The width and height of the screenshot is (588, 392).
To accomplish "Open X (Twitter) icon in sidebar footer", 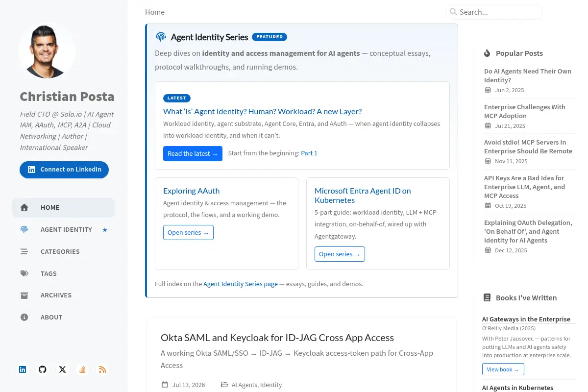I will tap(62, 369).
